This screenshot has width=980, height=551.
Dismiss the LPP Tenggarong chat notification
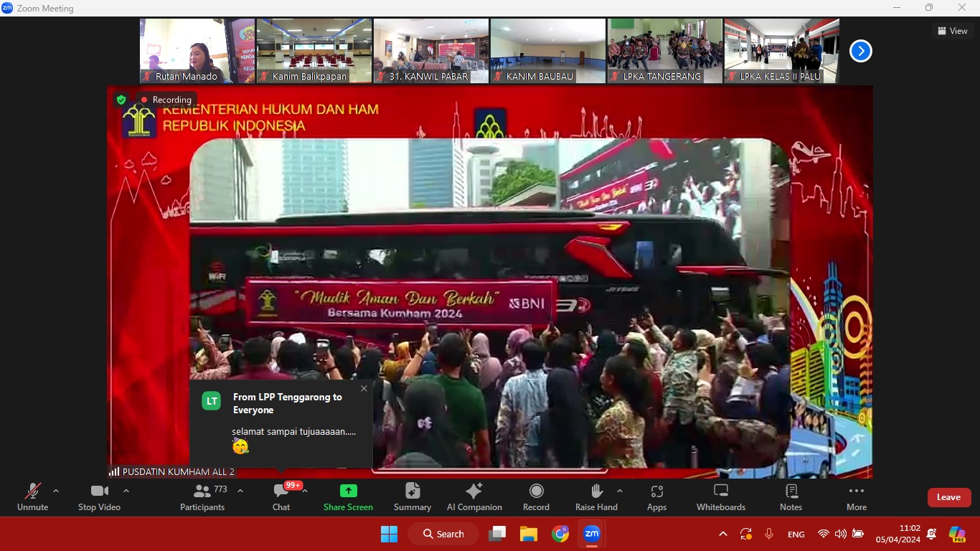click(x=364, y=388)
